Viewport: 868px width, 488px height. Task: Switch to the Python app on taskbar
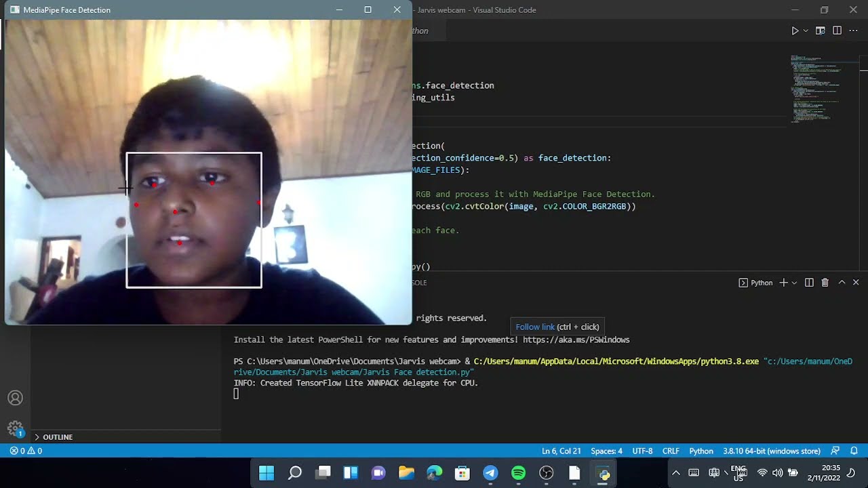pyautogui.click(x=603, y=473)
